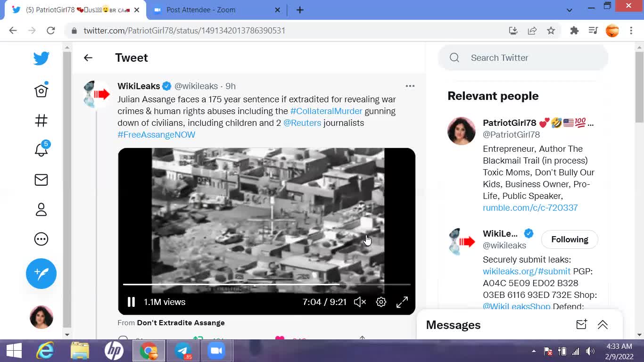Click the Search Twitter field
Viewport: 644px width, 362px height.
[523, 58]
